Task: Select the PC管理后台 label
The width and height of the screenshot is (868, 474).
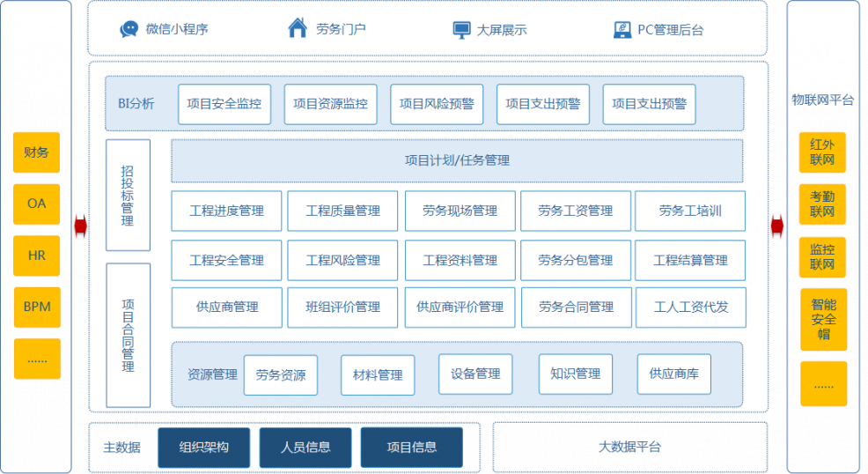Action: click(671, 30)
